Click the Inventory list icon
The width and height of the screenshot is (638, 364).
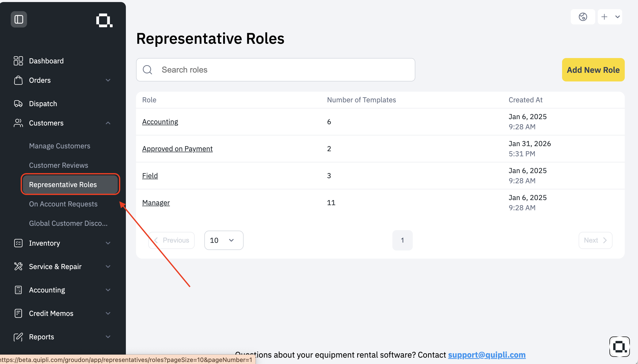[x=18, y=243]
